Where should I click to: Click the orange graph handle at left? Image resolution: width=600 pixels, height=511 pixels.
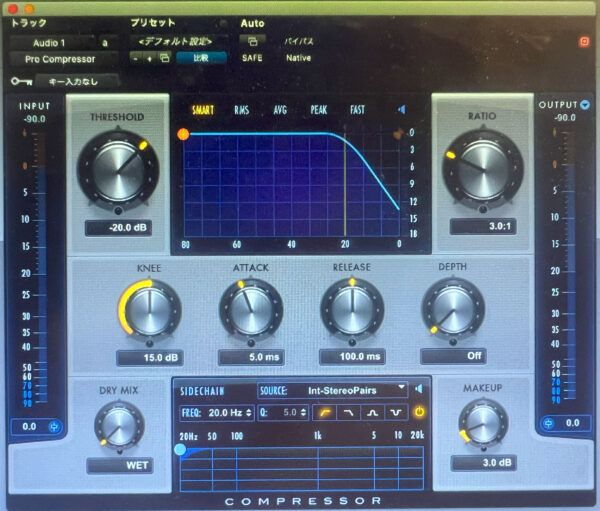(x=183, y=134)
